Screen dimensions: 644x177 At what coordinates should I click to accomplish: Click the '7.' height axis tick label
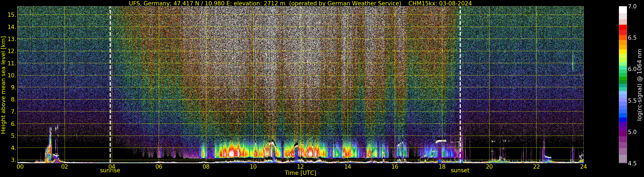pos(13,112)
